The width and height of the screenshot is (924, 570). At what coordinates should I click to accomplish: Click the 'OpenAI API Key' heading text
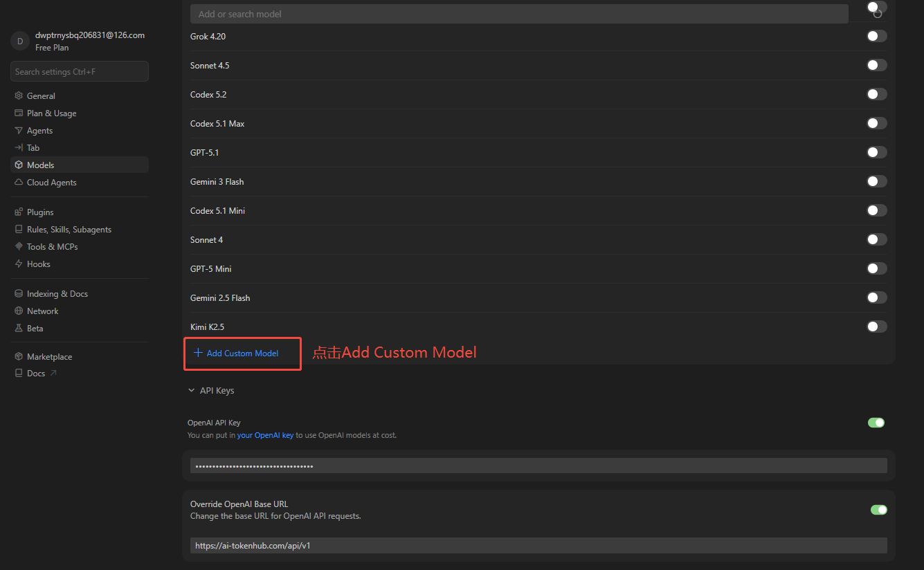pyautogui.click(x=214, y=423)
